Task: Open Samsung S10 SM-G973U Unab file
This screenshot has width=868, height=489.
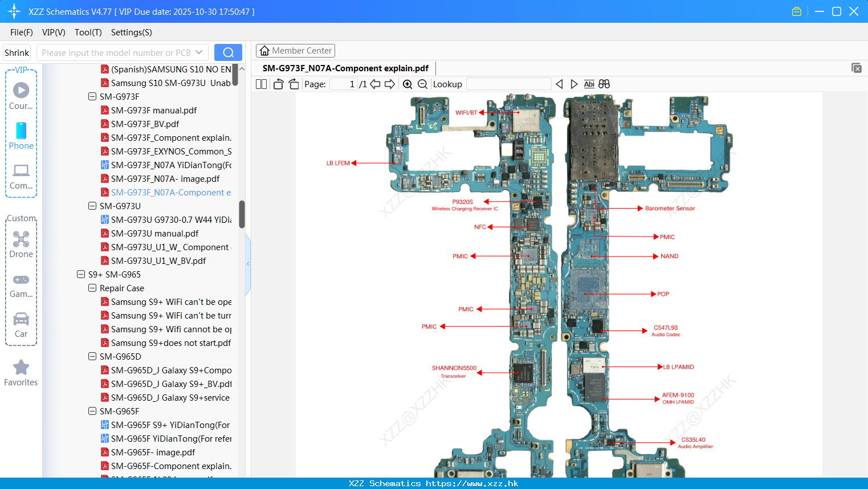Action: click(170, 83)
